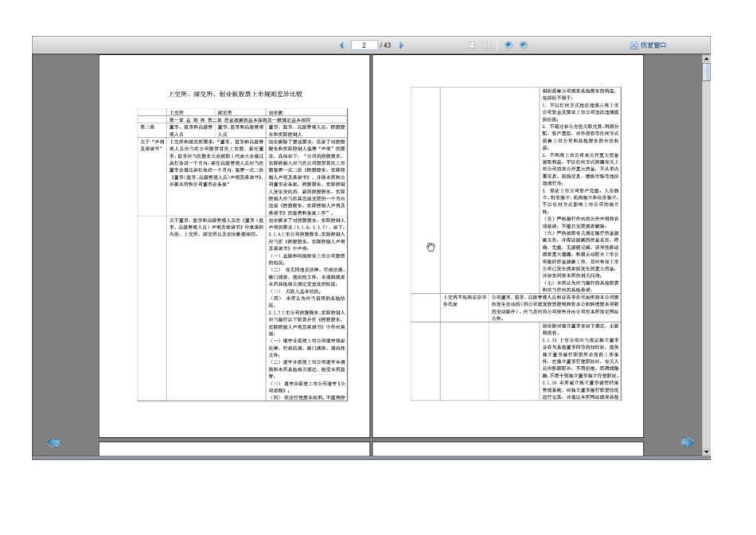This screenshot has height=535, width=756.
Task: Click the partial page below the right page
Action: pos(508,448)
